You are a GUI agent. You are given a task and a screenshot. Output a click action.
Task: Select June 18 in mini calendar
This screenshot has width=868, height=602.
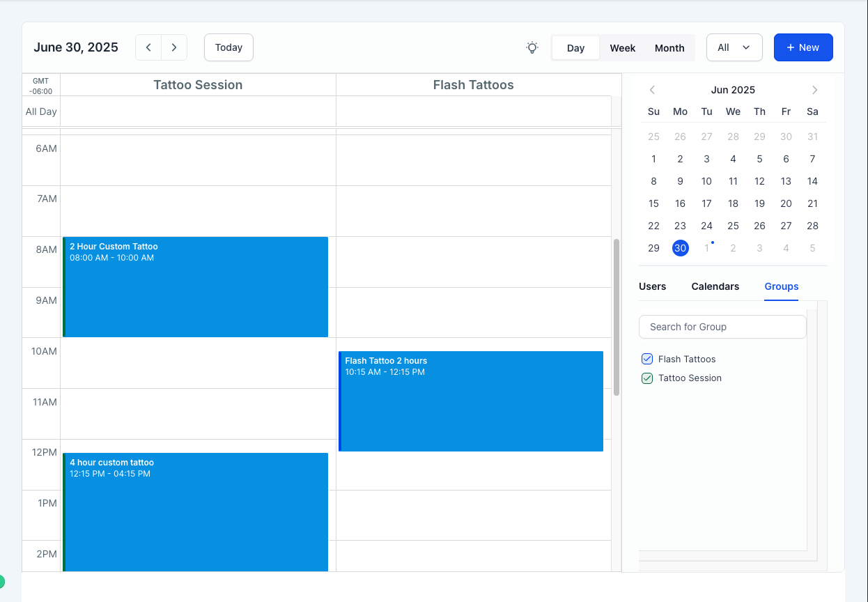tap(733, 203)
